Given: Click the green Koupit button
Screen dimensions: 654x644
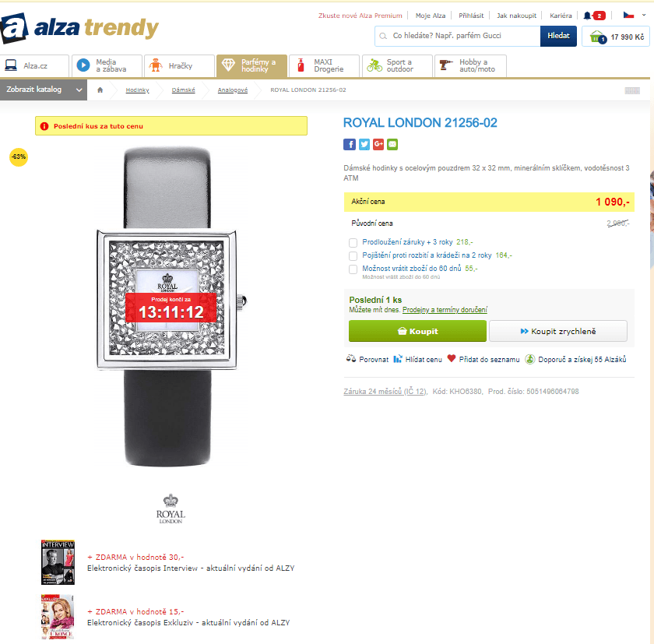Looking at the screenshot, I should (x=417, y=331).
